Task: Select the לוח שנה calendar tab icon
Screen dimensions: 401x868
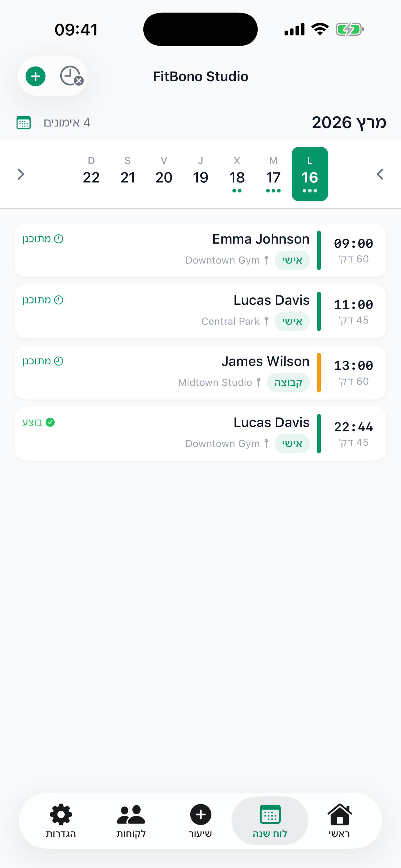Action: (x=270, y=815)
